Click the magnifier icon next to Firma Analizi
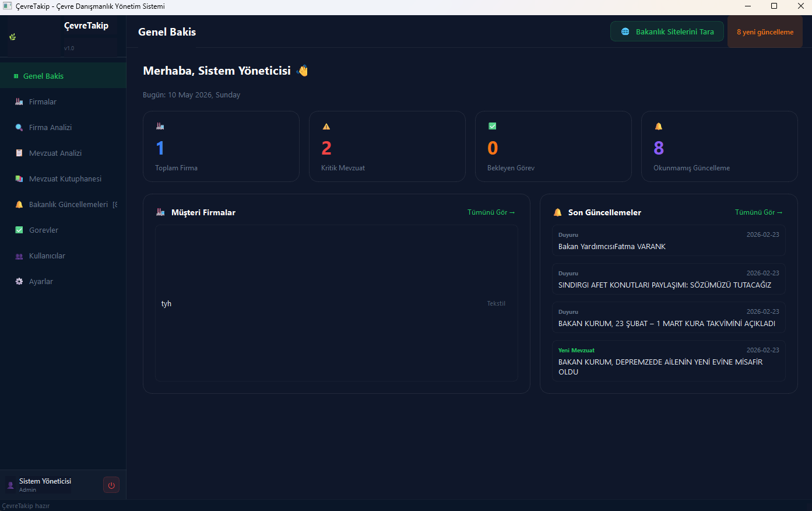This screenshot has width=812, height=511. click(x=19, y=127)
